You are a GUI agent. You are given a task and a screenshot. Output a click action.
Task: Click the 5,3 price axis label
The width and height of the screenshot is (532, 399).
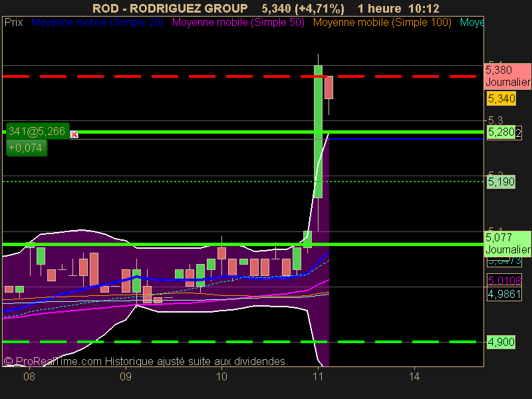click(495, 120)
